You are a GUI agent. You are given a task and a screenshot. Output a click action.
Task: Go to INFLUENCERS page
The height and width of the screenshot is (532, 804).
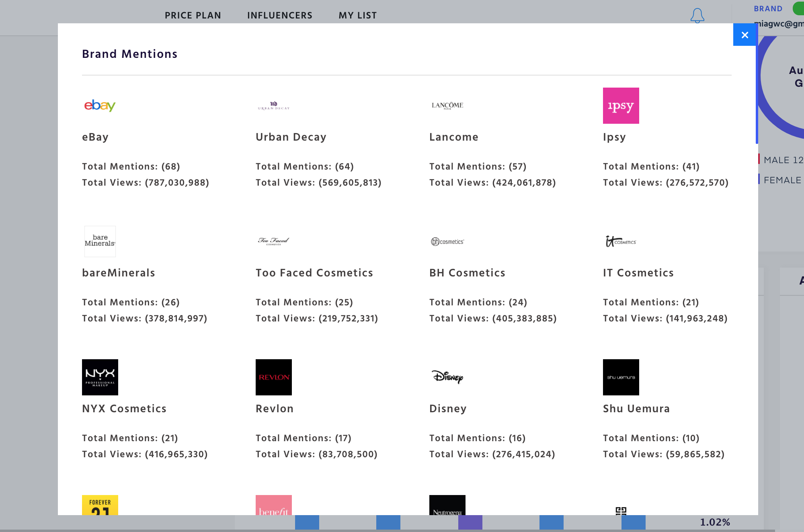(x=279, y=16)
